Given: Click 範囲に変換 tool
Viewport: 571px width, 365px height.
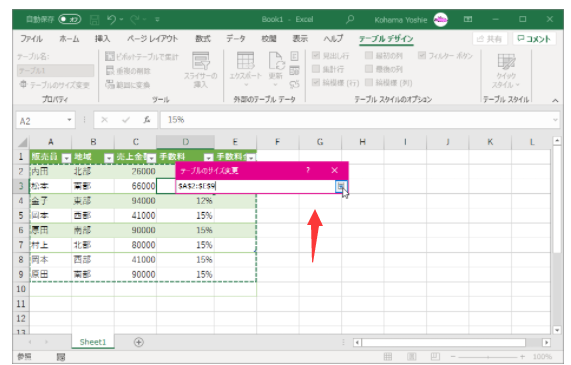Looking at the screenshot, I should [x=127, y=85].
